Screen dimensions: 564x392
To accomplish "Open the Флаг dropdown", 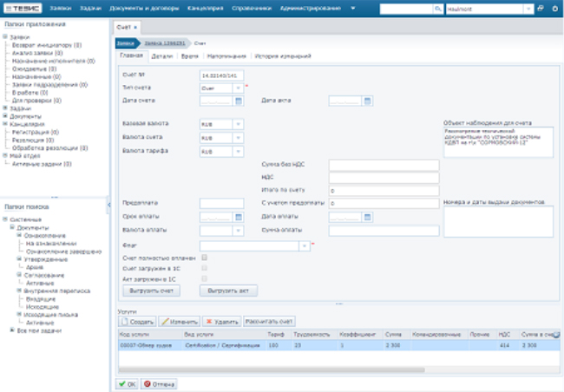I will [305, 246].
